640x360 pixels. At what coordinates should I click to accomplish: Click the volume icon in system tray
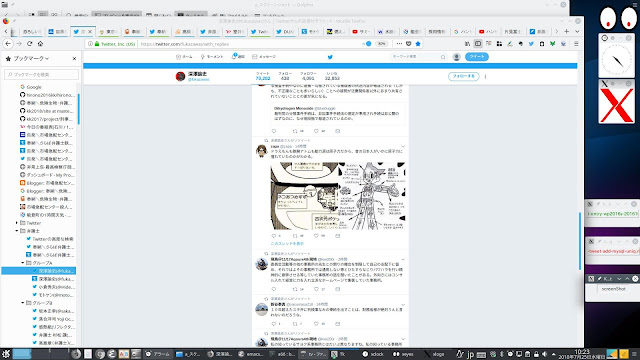(x=544, y=354)
